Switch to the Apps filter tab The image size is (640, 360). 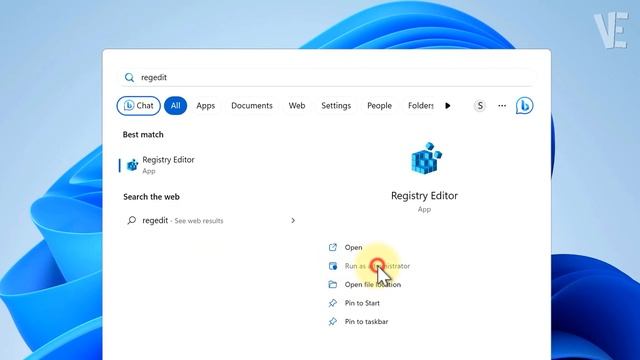click(206, 106)
